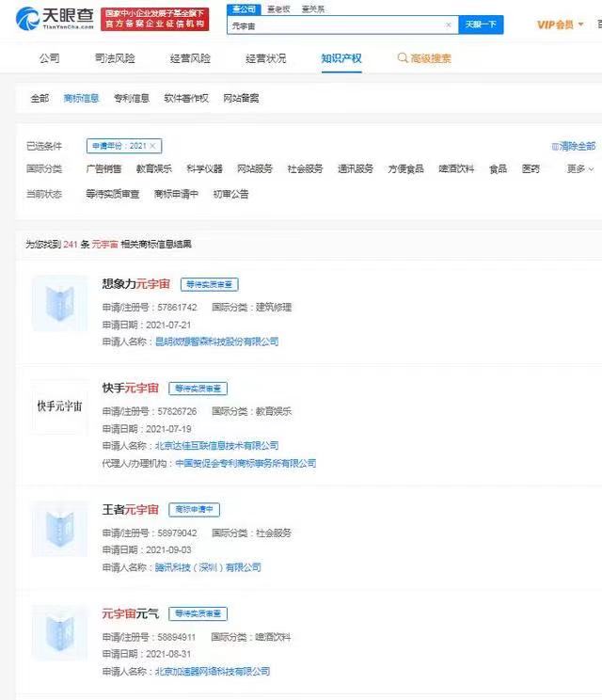Open the TianYanCha logo homepage
Screen dimensions: 602x700
(55, 19)
